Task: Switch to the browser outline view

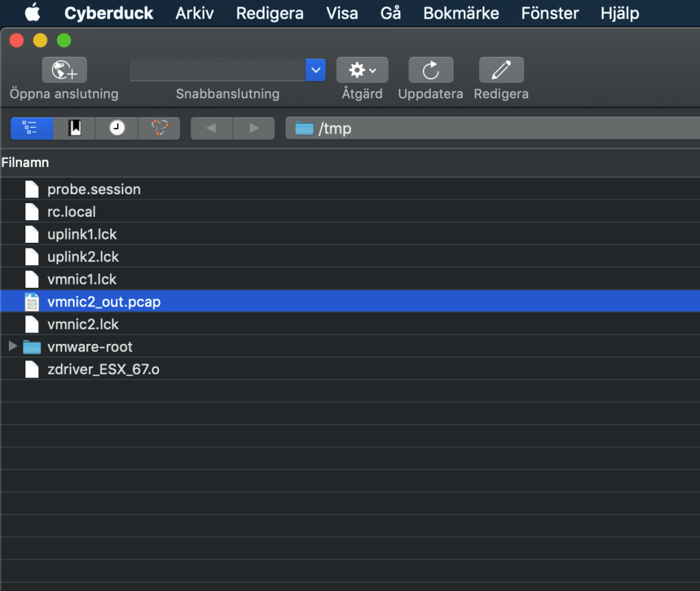Action: coord(31,128)
